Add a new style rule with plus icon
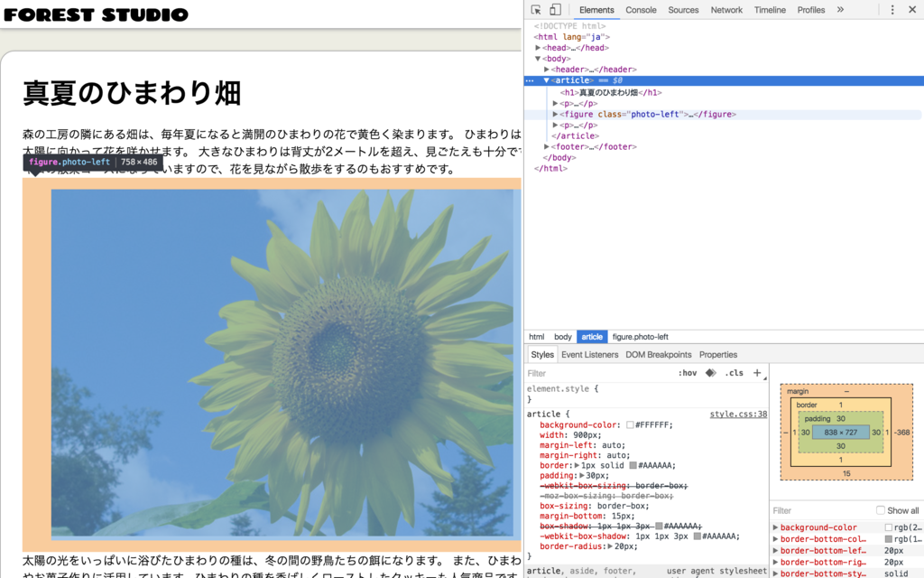Screen dimensions: 924x578 [x=757, y=372]
